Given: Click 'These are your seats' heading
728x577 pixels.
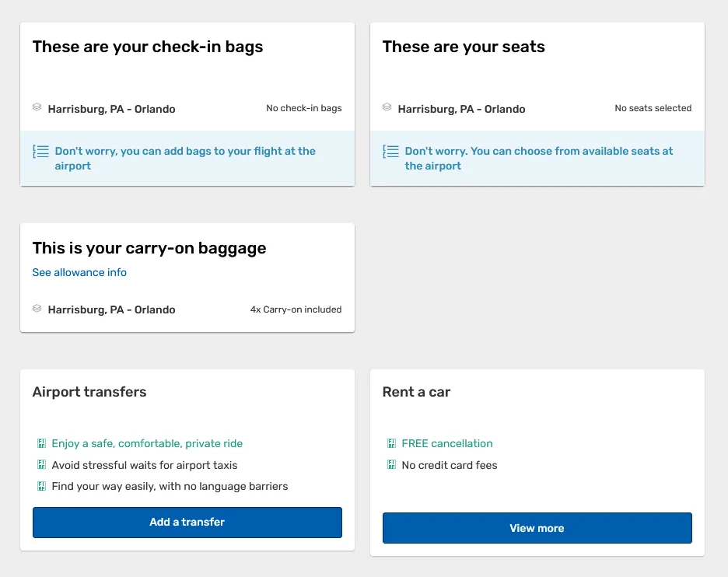Looking at the screenshot, I should [x=464, y=47].
